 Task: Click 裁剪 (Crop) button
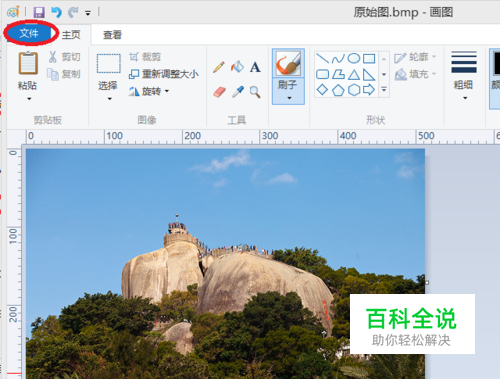[x=145, y=57]
